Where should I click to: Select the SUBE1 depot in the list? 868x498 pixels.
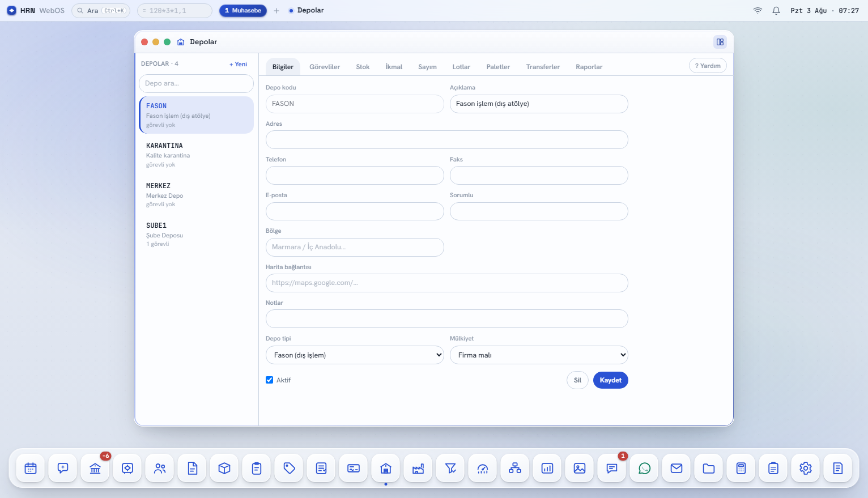[x=196, y=234]
